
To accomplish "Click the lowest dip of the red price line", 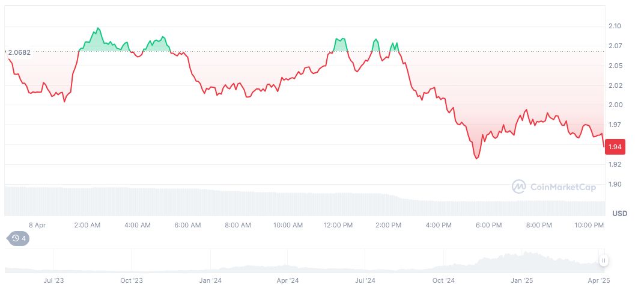I will click(476, 159).
